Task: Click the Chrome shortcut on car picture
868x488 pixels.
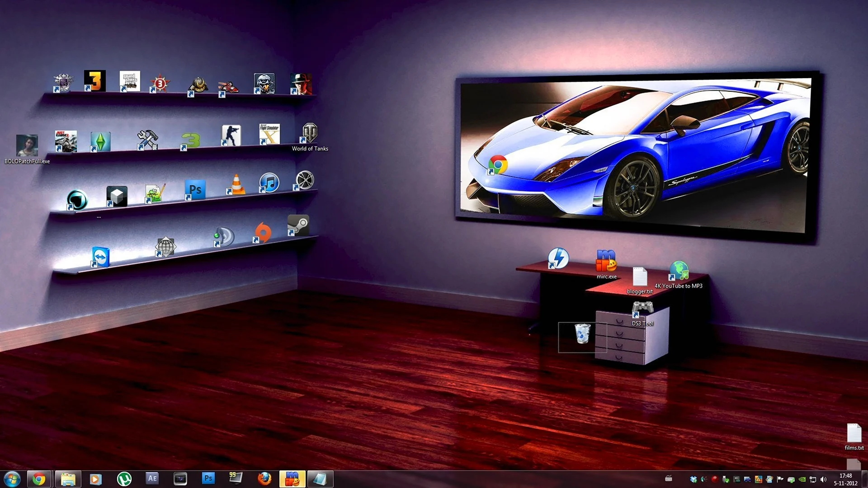Action: coord(498,165)
